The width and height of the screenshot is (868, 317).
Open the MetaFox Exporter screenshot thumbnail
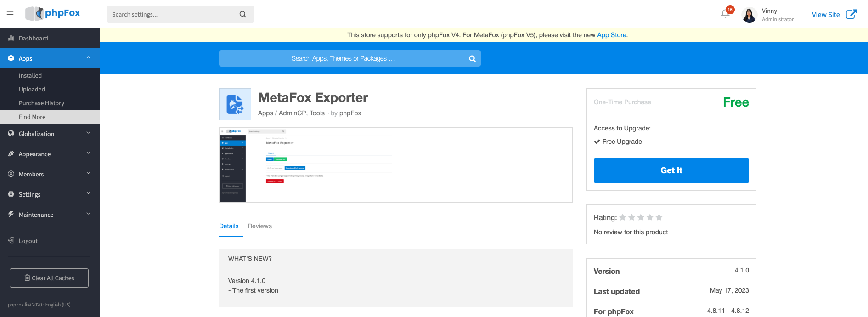tap(396, 165)
